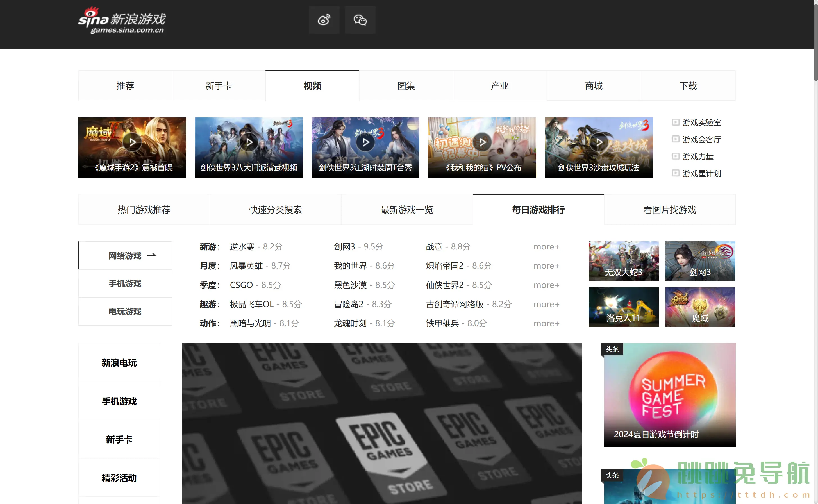Open the WeChat icon in the header
Viewport: 818px width, 504px height.
click(360, 20)
